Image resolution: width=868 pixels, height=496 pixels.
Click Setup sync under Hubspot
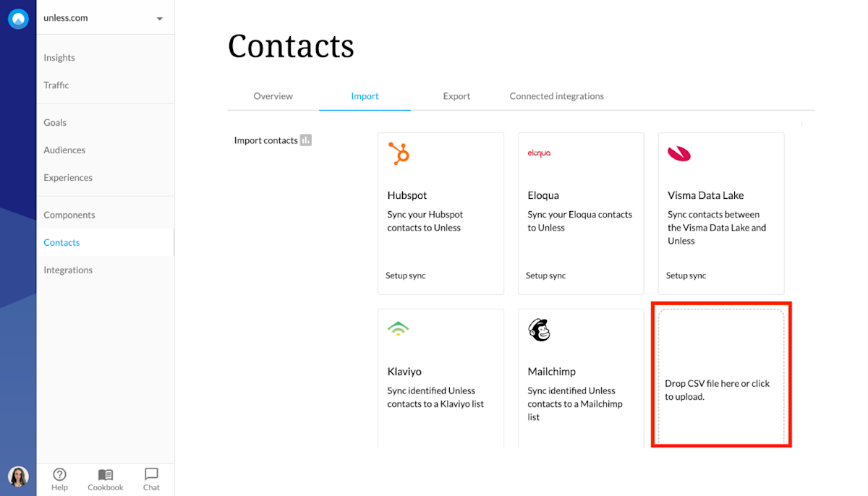pyautogui.click(x=404, y=275)
